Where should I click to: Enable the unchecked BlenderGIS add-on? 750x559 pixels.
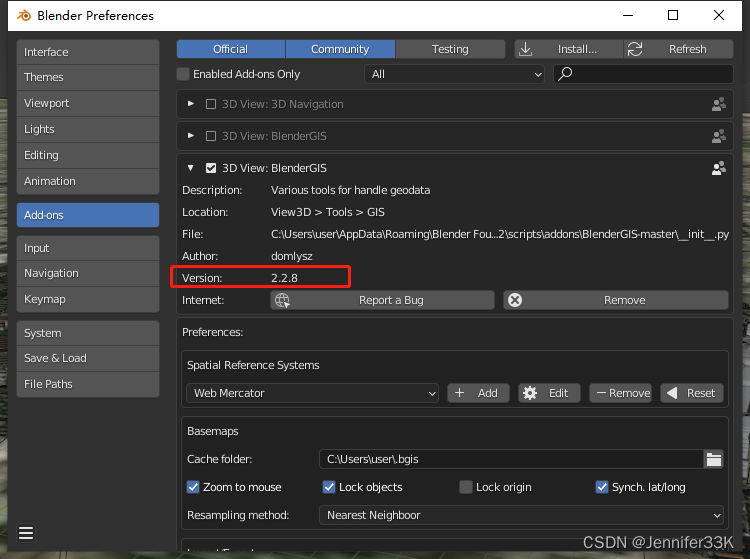210,136
